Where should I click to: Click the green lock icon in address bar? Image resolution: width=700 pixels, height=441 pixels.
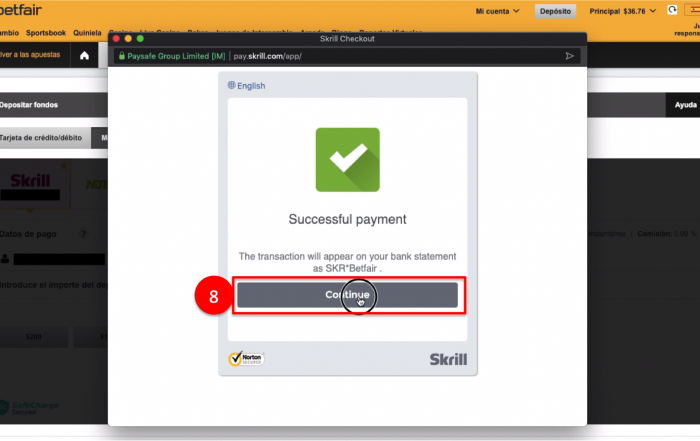(121, 55)
